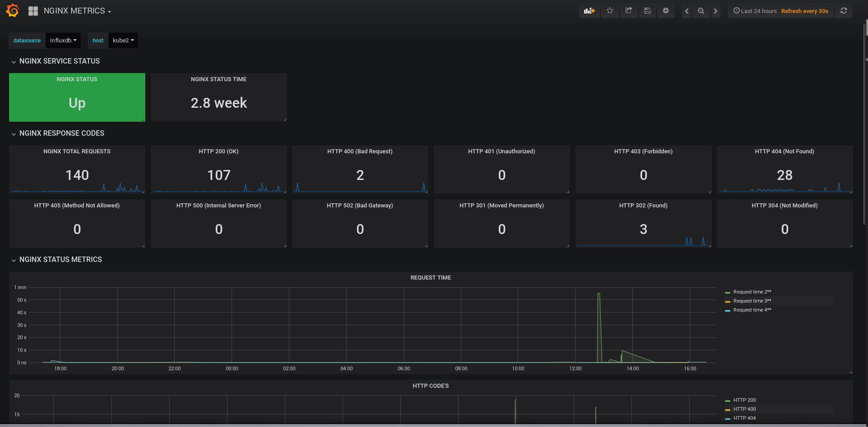
Task: Click the host variable label
Action: click(98, 40)
